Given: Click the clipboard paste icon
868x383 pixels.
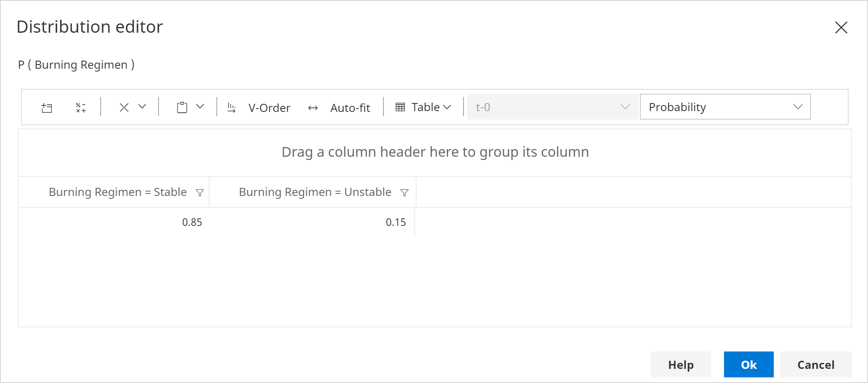Looking at the screenshot, I should click(182, 107).
